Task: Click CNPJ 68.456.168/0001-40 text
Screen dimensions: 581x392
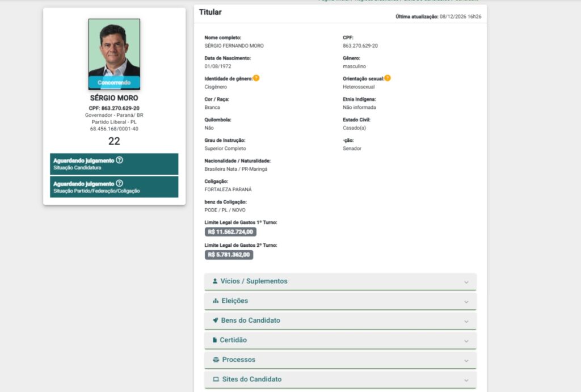Action: pyautogui.click(x=114, y=129)
